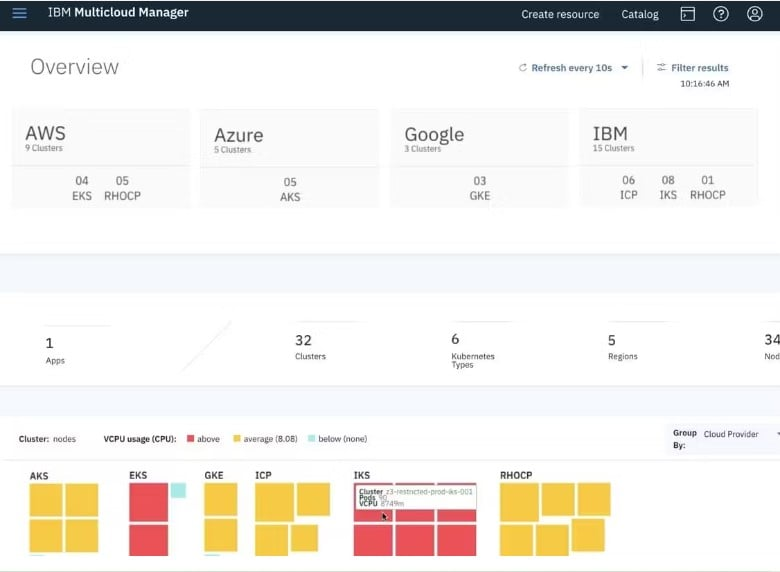Click Filter results button
Viewport: 780px width, 572px height.
(692, 68)
